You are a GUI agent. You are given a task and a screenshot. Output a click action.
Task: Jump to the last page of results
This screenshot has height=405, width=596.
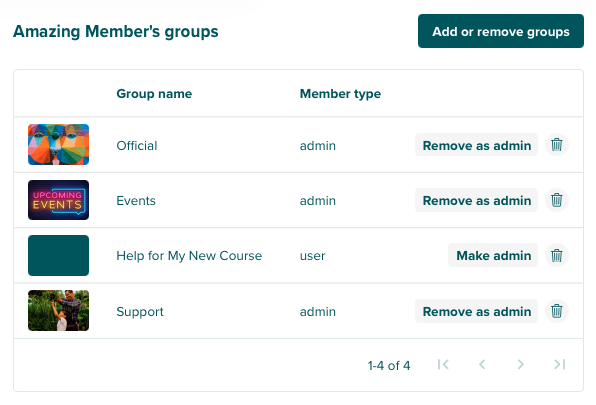click(560, 365)
